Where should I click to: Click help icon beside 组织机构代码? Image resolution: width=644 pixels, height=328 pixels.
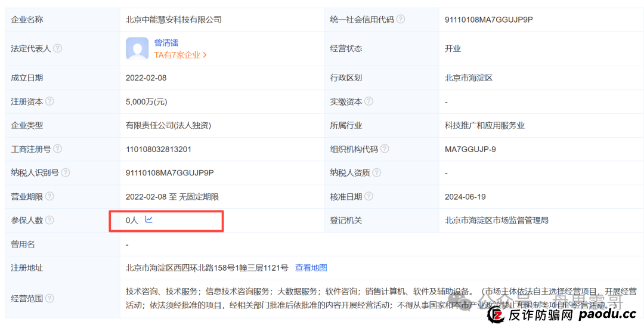[x=385, y=149]
